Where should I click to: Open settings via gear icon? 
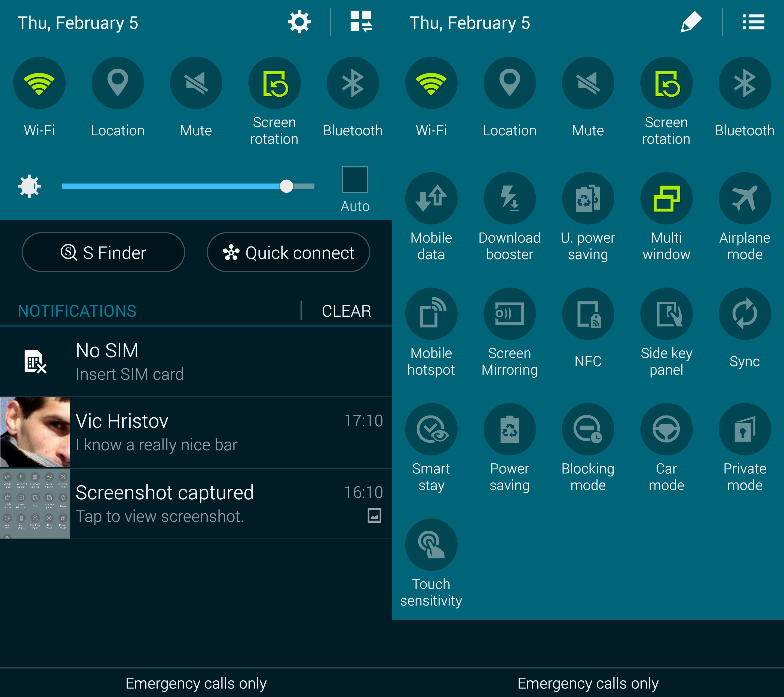tap(299, 22)
